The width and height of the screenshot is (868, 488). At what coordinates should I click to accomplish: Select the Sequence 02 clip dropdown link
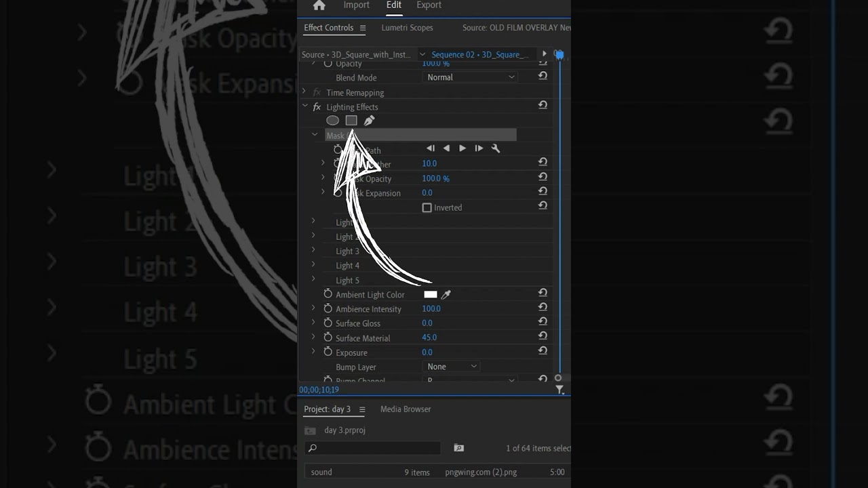coord(479,54)
